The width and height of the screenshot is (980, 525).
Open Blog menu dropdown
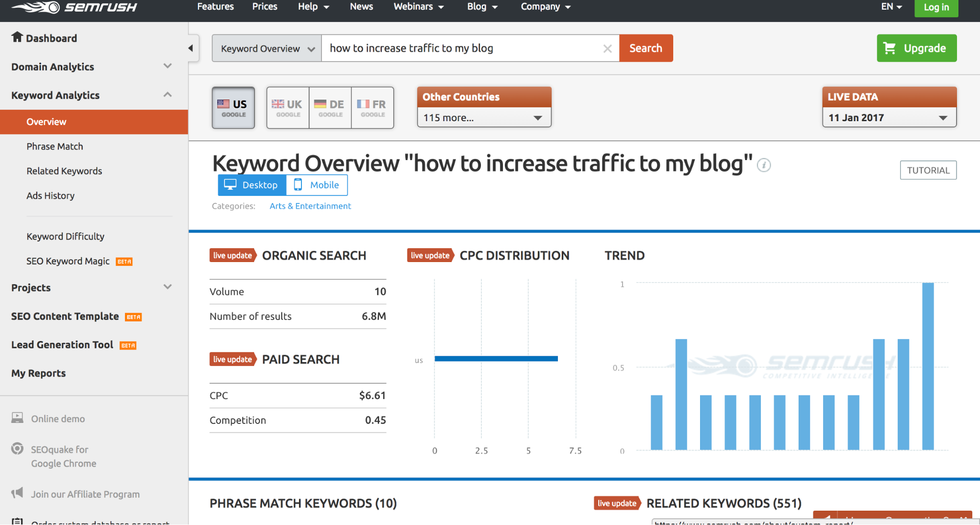tap(482, 7)
